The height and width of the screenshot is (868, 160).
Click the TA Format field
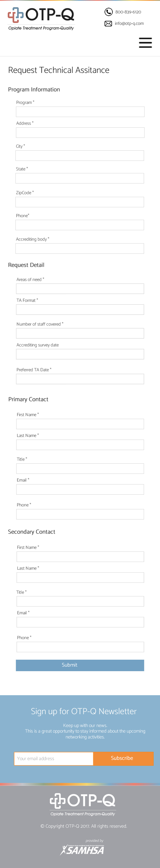click(x=80, y=310)
